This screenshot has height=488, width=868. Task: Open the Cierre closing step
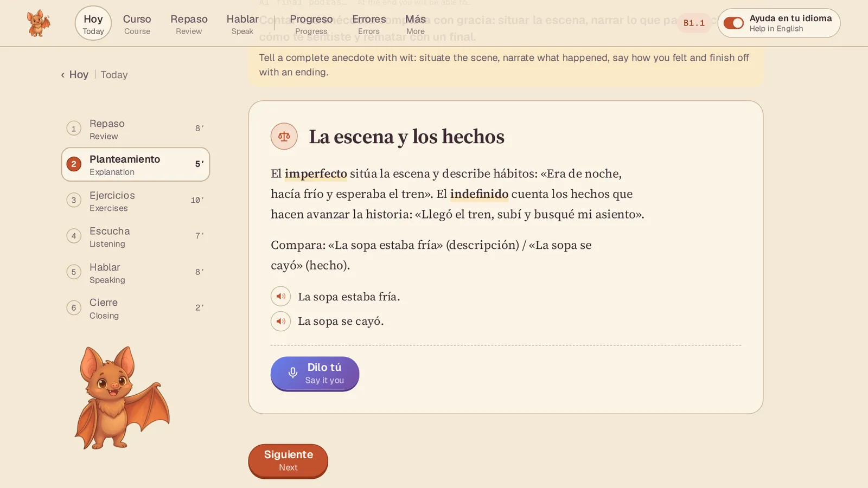(x=136, y=308)
